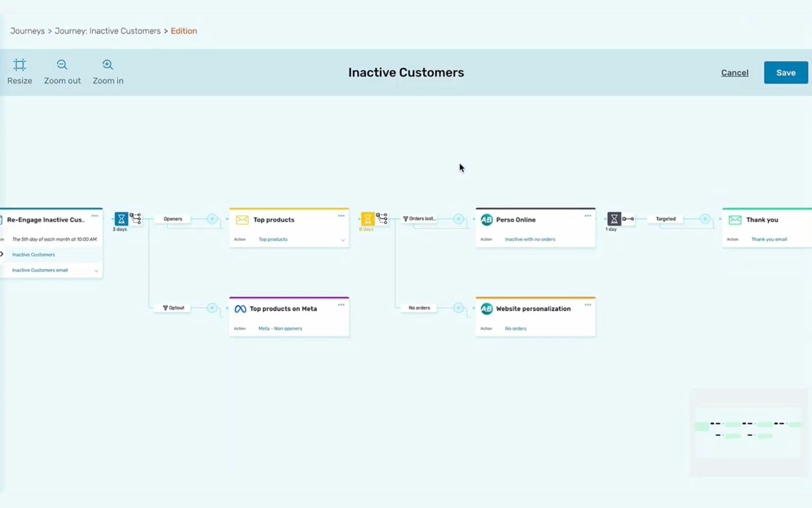Select the connector icon after 1 day wait
Viewport: 812px width, 508px height.
point(628,219)
